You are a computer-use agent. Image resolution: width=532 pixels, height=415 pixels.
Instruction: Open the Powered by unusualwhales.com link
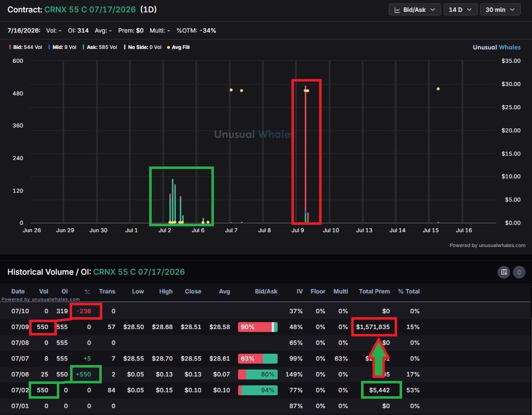(x=487, y=246)
